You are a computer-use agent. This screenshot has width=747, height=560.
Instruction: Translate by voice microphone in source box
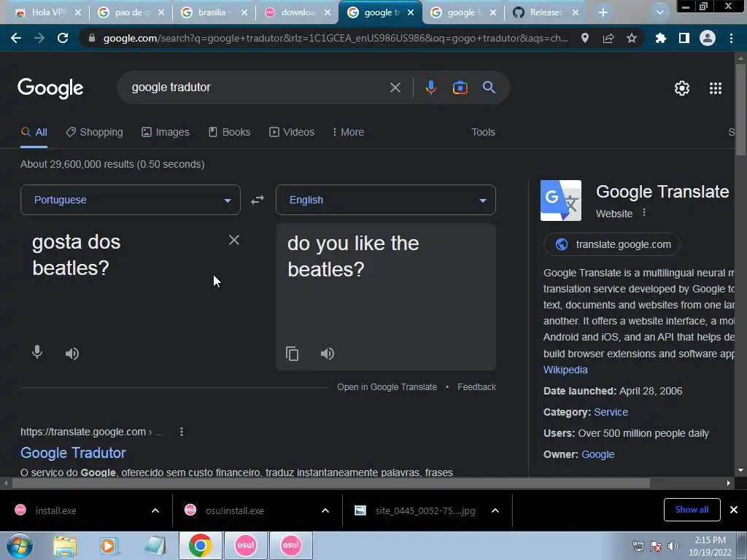[37, 352]
